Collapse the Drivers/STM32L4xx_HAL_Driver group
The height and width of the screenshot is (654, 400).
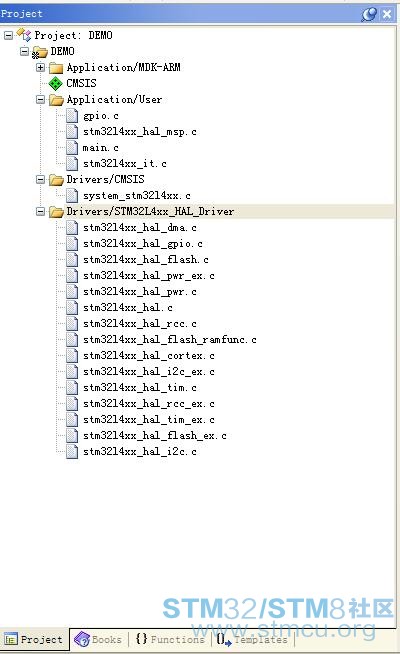[40, 211]
